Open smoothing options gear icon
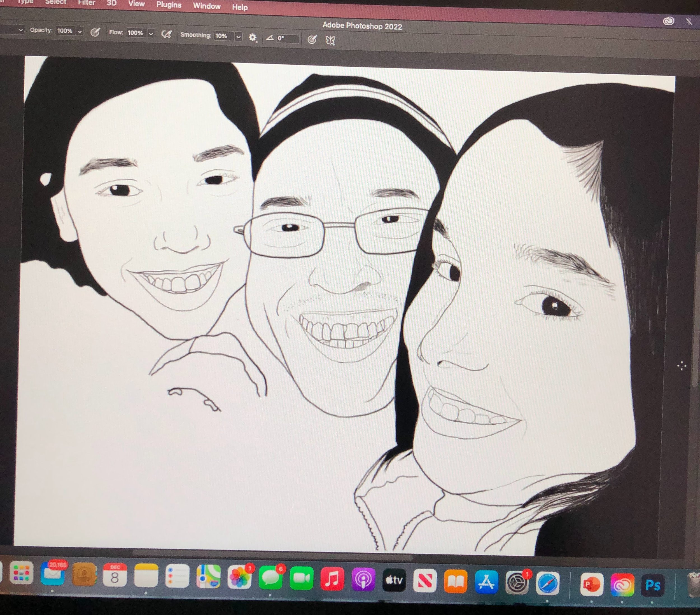 (253, 37)
